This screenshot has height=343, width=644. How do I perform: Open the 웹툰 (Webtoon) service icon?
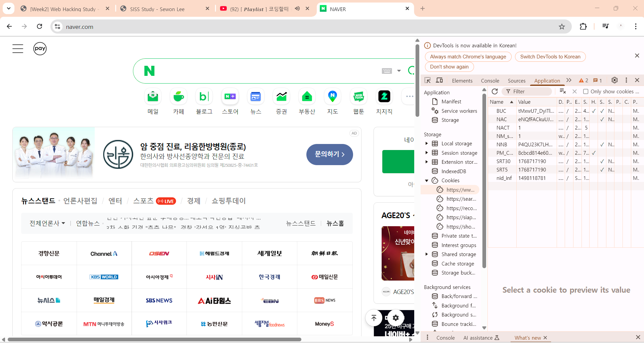coord(358,96)
